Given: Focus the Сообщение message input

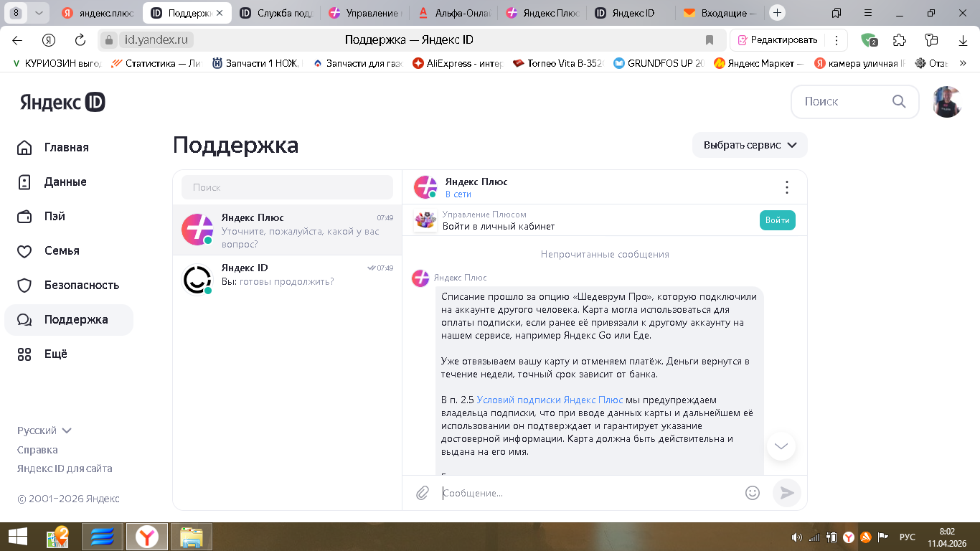Looking at the screenshot, I should click(588, 493).
